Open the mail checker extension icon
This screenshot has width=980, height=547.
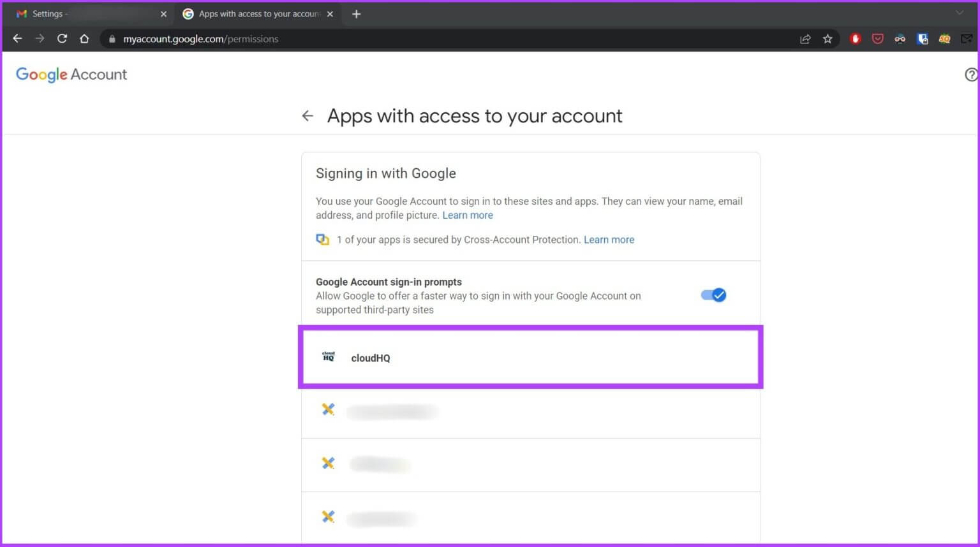967,39
